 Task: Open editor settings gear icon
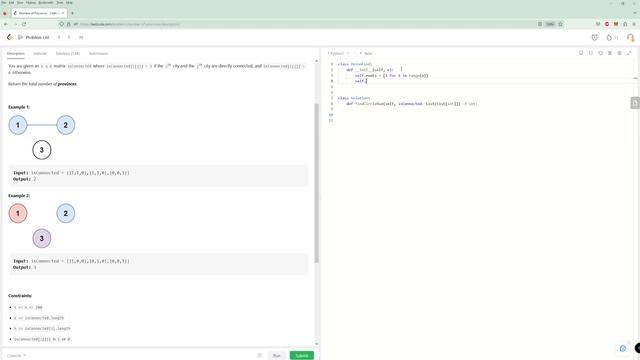click(620, 53)
